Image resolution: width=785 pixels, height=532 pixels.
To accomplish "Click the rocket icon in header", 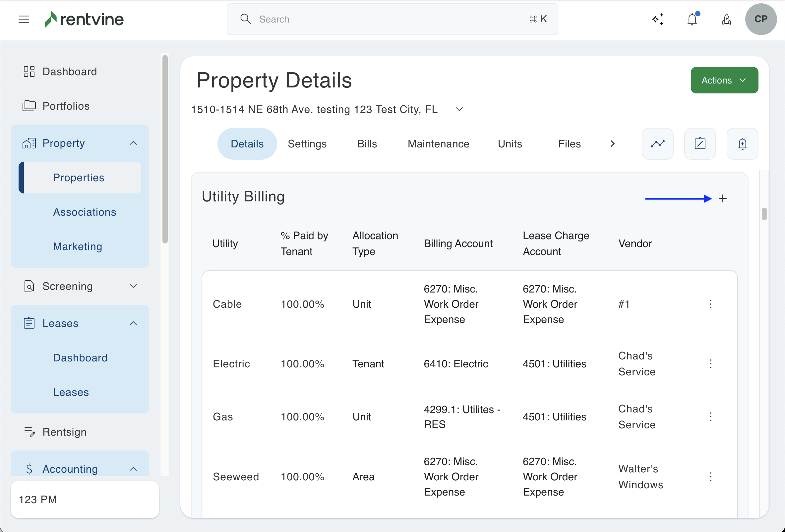I will click(x=726, y=19).
